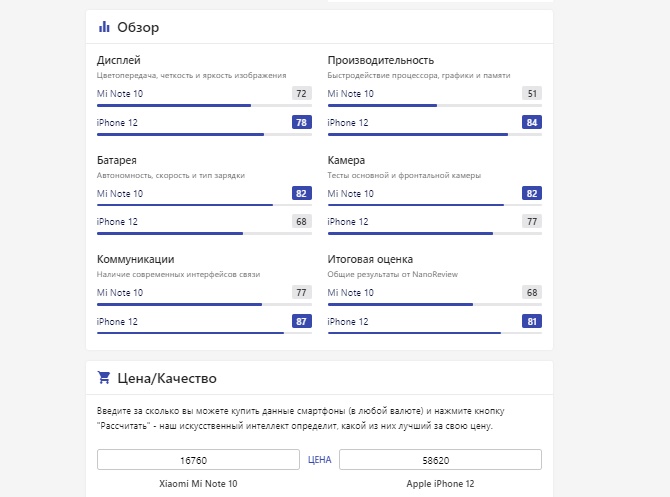The width and height of the screenshot is (670, 497).
Task: Click the Батарея score badge 68
Action: [302, 221]
